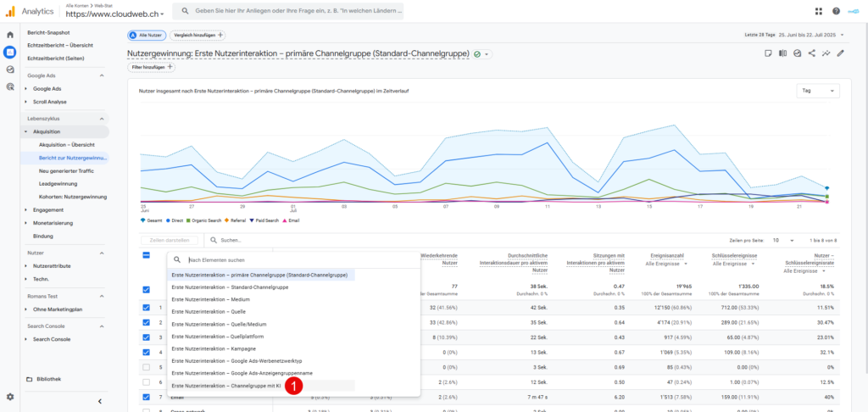
Task: Open the Google apps grid icon
Action: (x=818, y=11)
